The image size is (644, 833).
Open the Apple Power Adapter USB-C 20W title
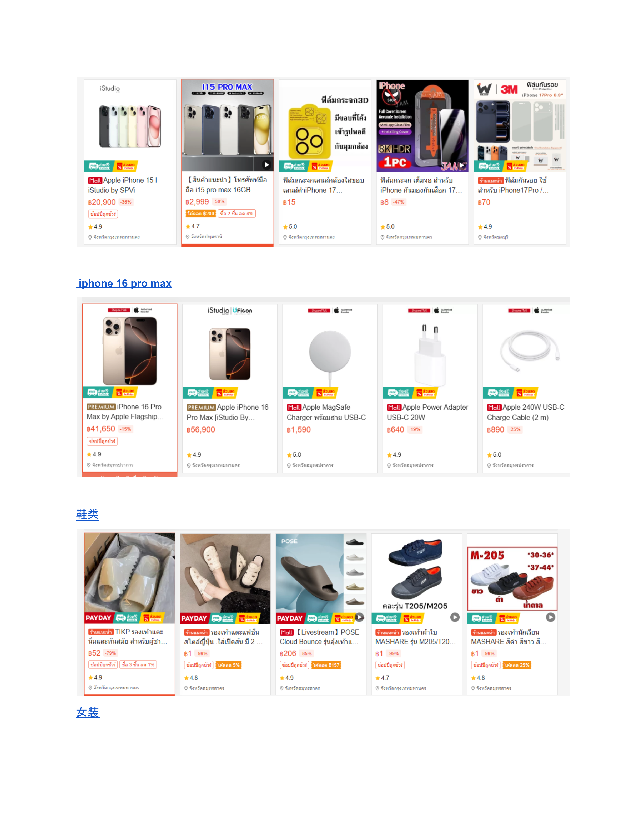[x=428, y=412]
